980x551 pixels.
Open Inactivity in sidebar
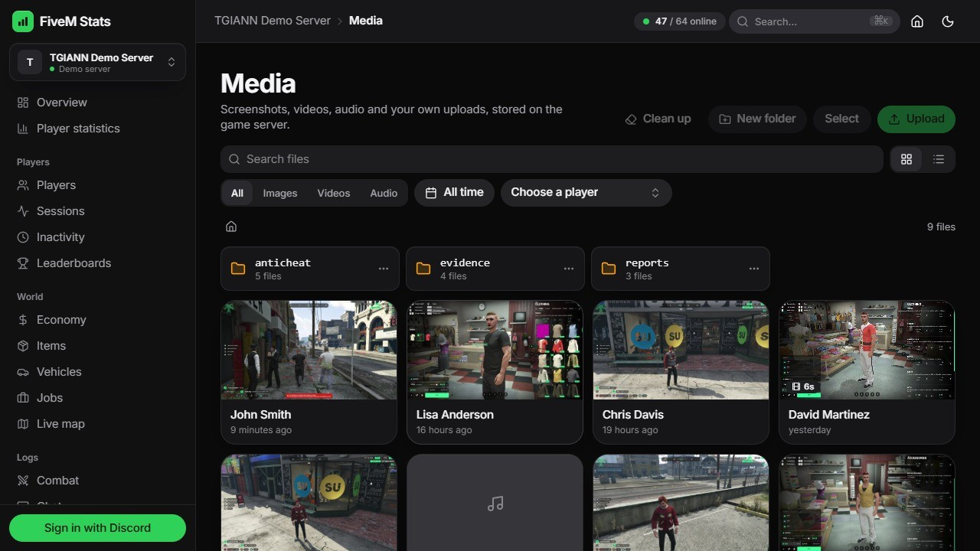click(97, 237)
